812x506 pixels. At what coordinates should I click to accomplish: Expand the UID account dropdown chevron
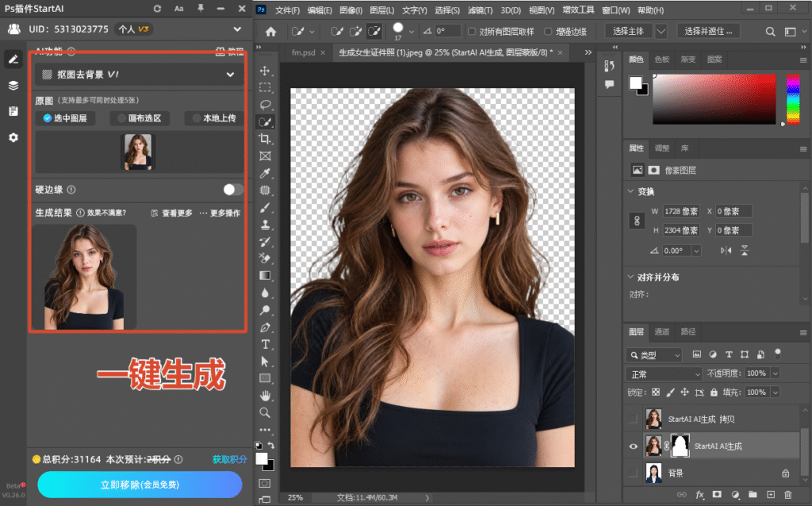click(237, 29)
